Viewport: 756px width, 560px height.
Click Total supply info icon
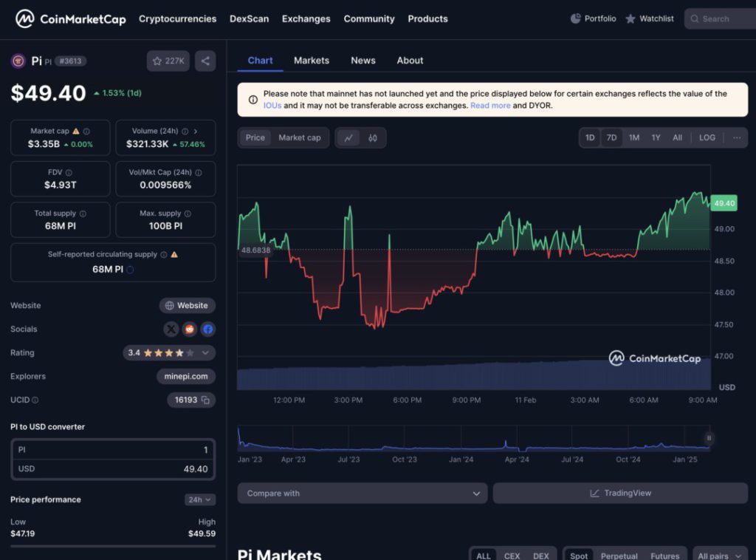click(x=83, y=214)
